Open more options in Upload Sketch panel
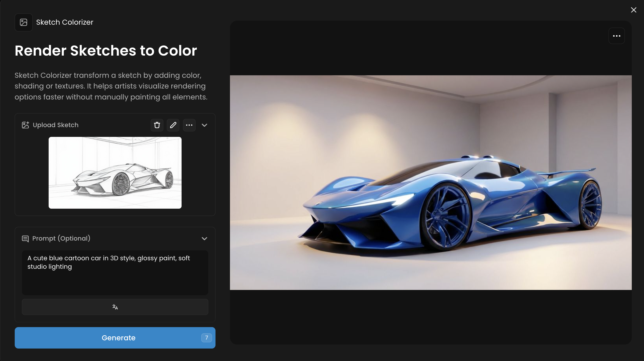 (x=189, y=125)
